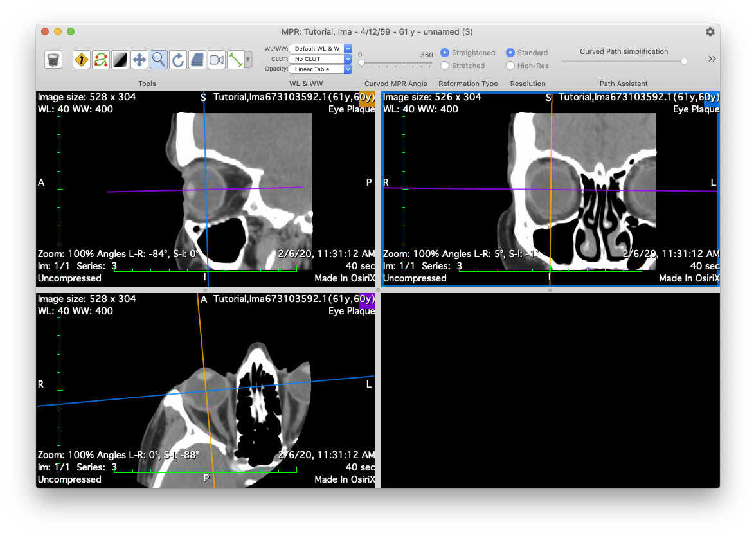The image size is (756, 536).
Task: Show more toolbar items via double chevron
Action: (x=712, y=59)
